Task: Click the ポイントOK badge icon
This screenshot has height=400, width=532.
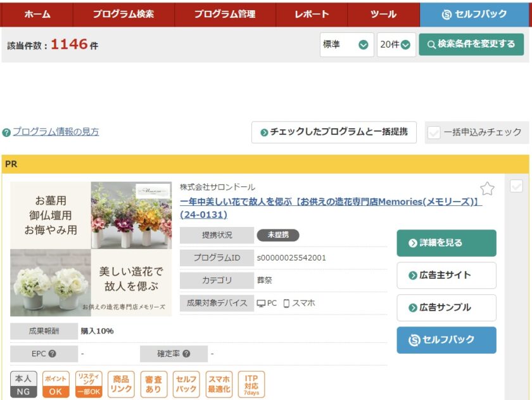Action: 56,385
